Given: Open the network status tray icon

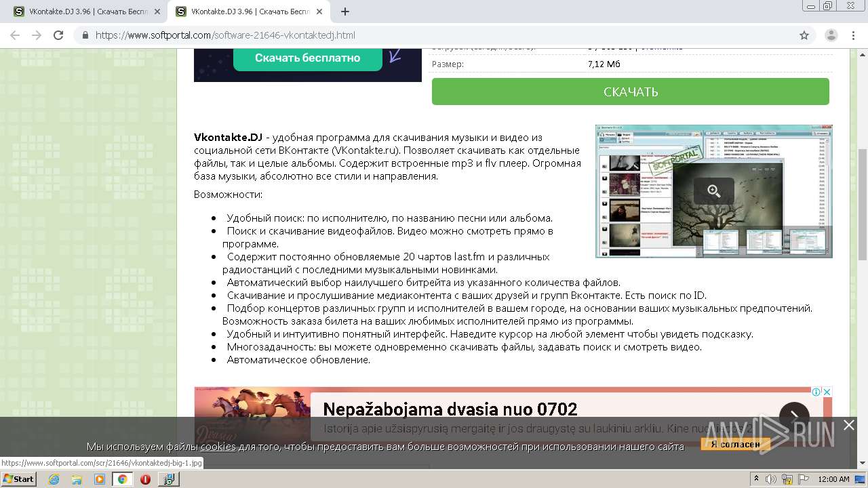Looking at the screenshot, I should [788, 479].
